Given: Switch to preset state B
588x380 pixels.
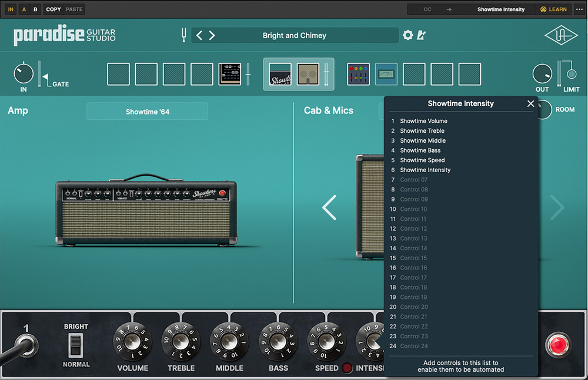Looking at the screenshot, I should 35,9.
